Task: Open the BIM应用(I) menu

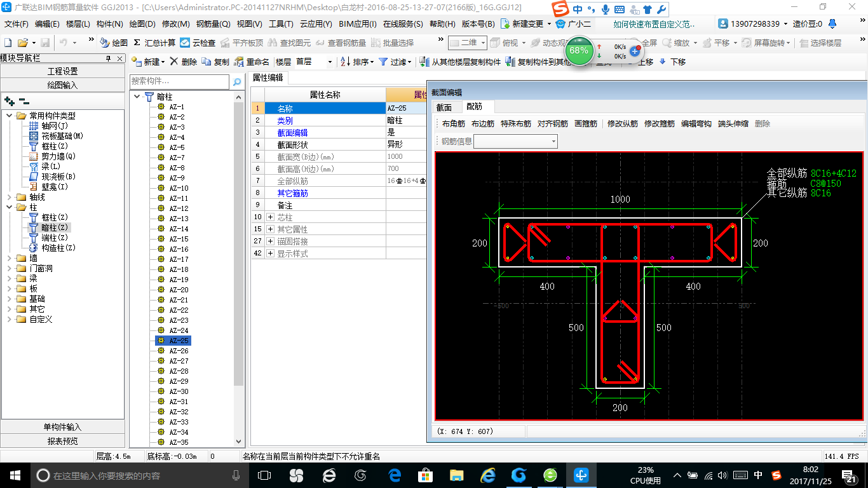Action: click(358, 24)
